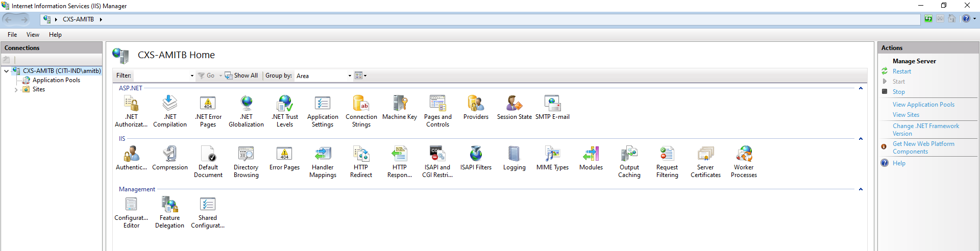Image resolution: width=980 pixels, height=251 pixels.
Task: Open Default Document feature
Action: pyautogui.click(x=208, y=161)
